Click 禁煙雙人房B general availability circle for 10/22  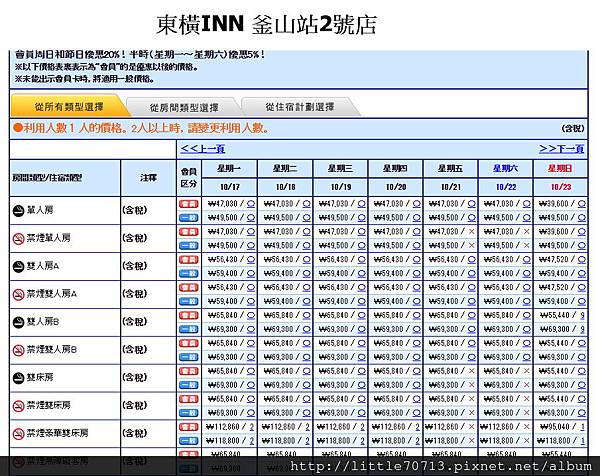pyautogui.click(x=527, y=357)
